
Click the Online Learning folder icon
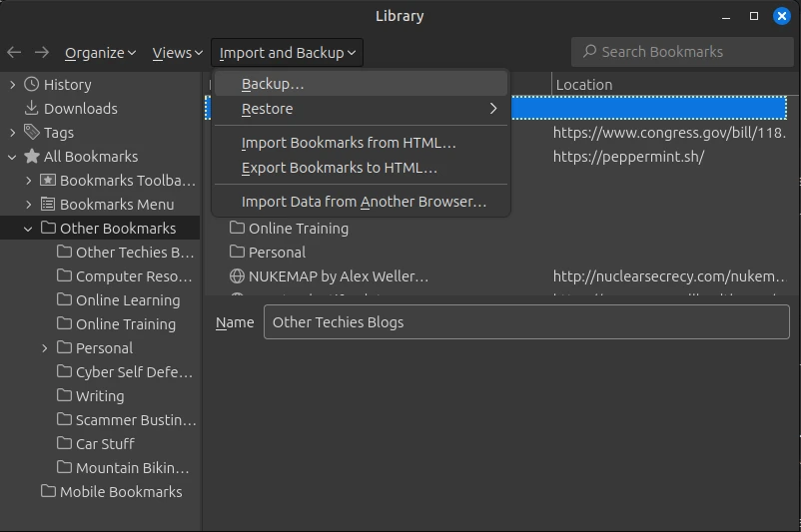(64, 299)
